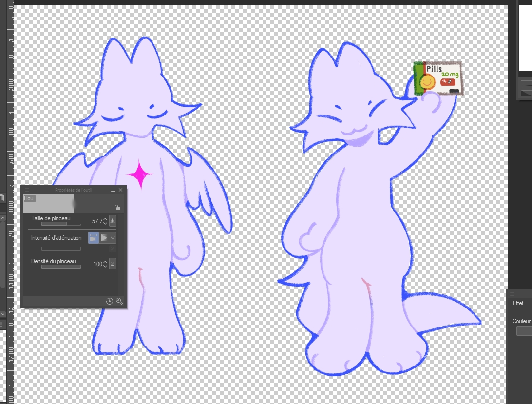Image resolution: width=532 pixels, height=404 pixels.
Task: Click the lock icon in the Flou preview
Action: [x=117, y=207]
